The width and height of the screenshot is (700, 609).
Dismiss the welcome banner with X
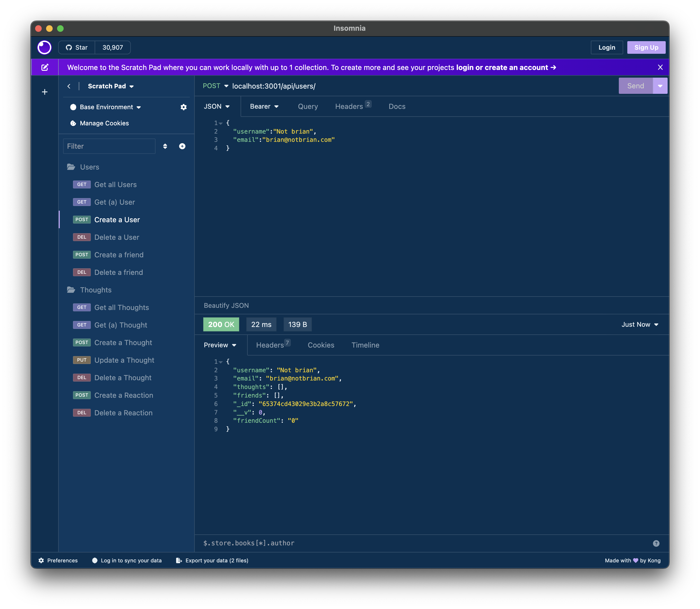pos(660,67)
